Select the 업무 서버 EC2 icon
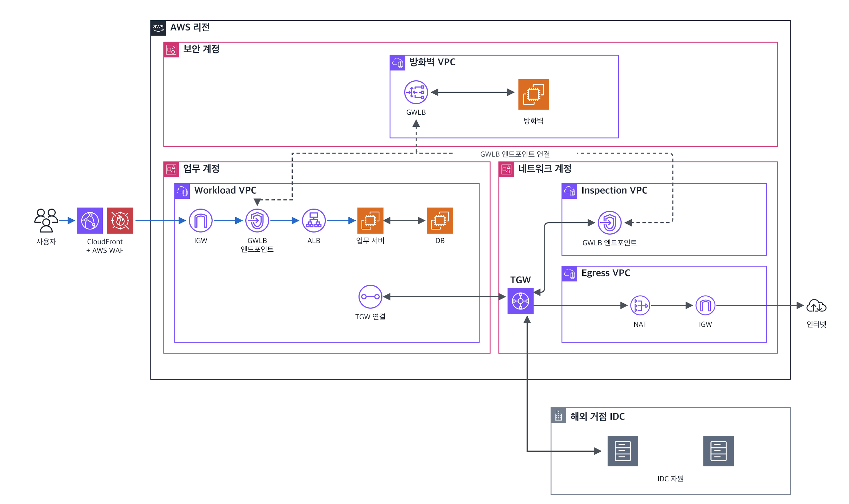849x504 pixels. pyautogui.click(x=370, y=220)
